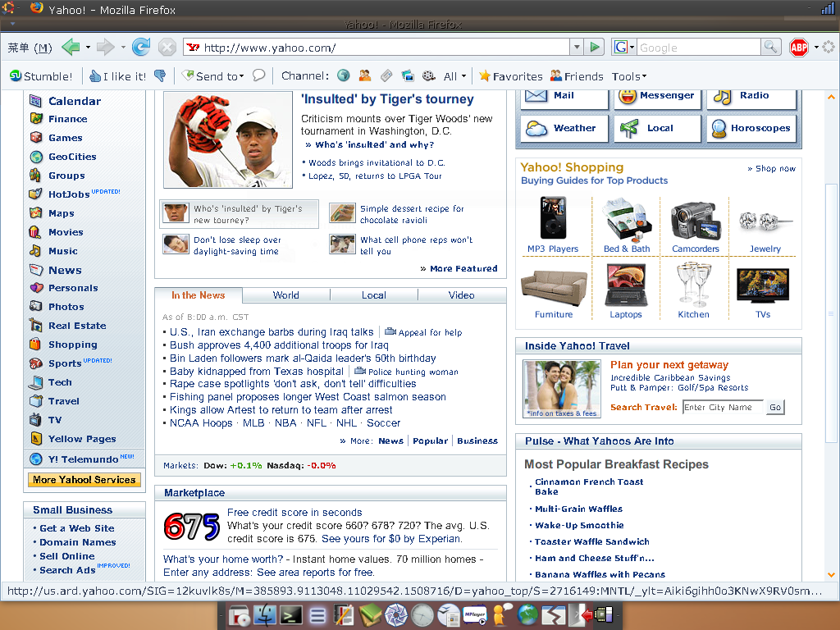
Task: Open the back history dropdown arrow
Action: pyautogui.click(x=87, y=47)
